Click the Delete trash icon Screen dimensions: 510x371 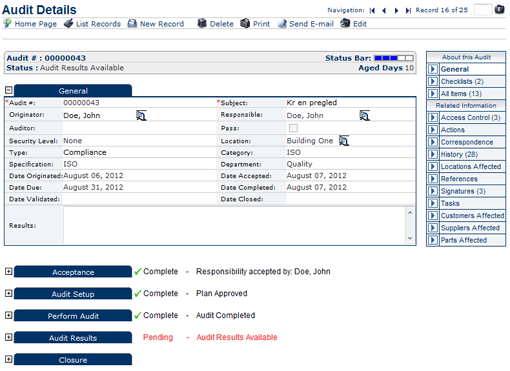coord(202,23)
